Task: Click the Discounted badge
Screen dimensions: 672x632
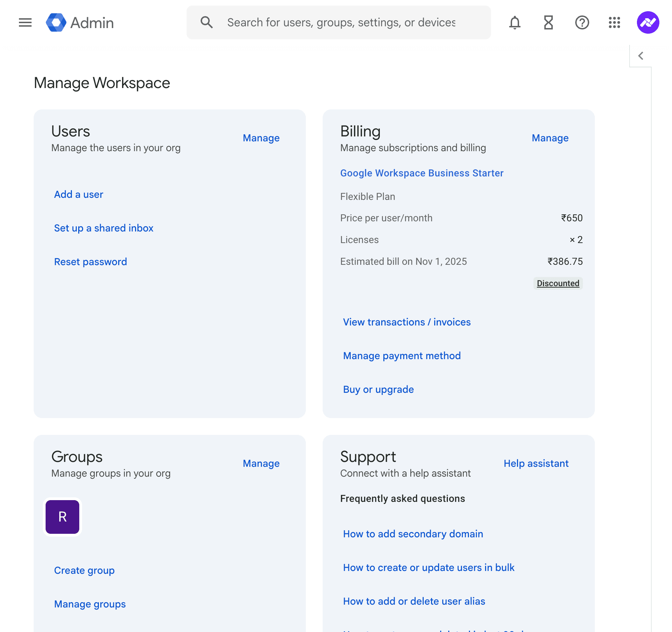Action: tap(558, 283)
